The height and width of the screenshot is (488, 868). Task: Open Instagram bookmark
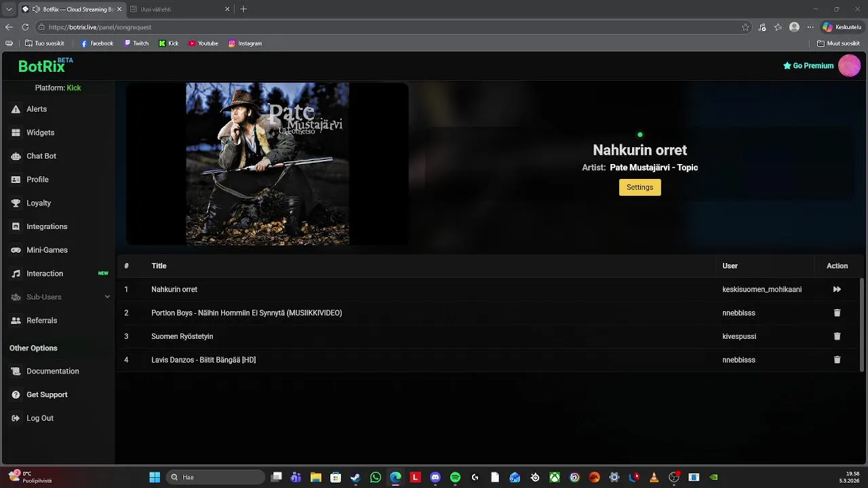(245, 43)
